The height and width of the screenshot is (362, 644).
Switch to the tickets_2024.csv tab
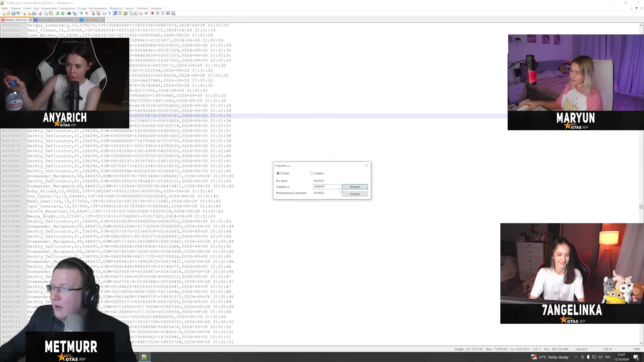point(16,20)
